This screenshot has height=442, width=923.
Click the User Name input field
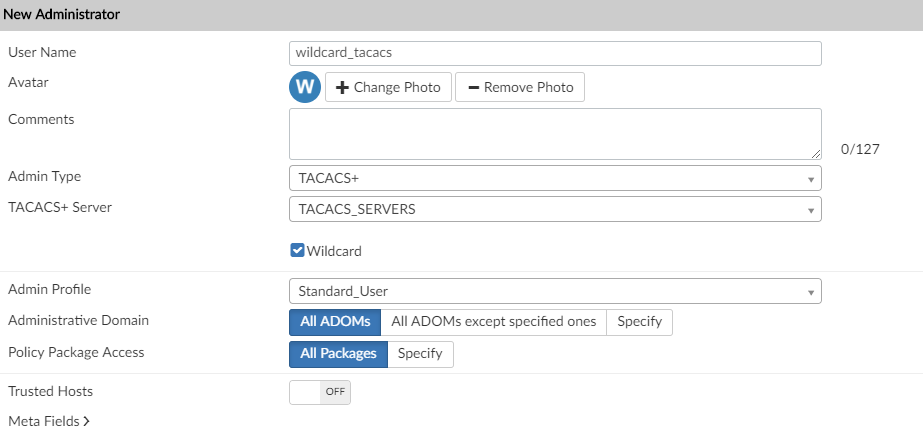click(x=555, y=53)
